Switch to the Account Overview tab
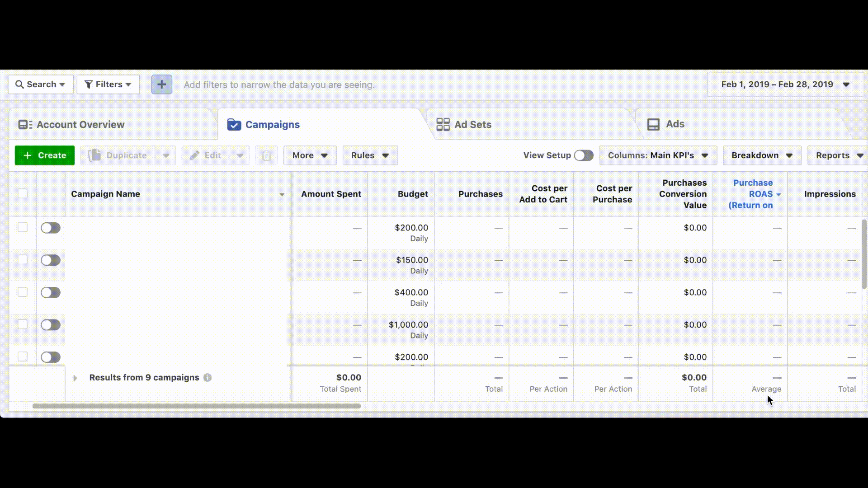 coord(80,125)
